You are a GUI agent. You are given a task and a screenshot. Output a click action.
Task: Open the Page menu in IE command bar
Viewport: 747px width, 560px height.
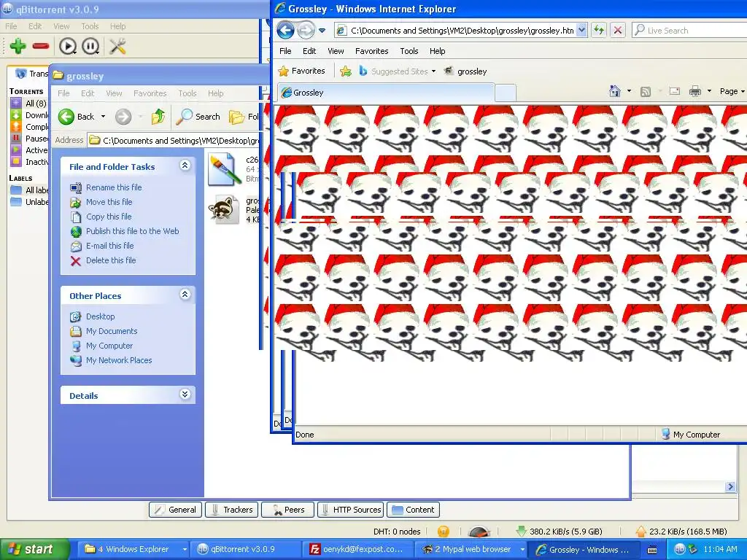[732, 91]
